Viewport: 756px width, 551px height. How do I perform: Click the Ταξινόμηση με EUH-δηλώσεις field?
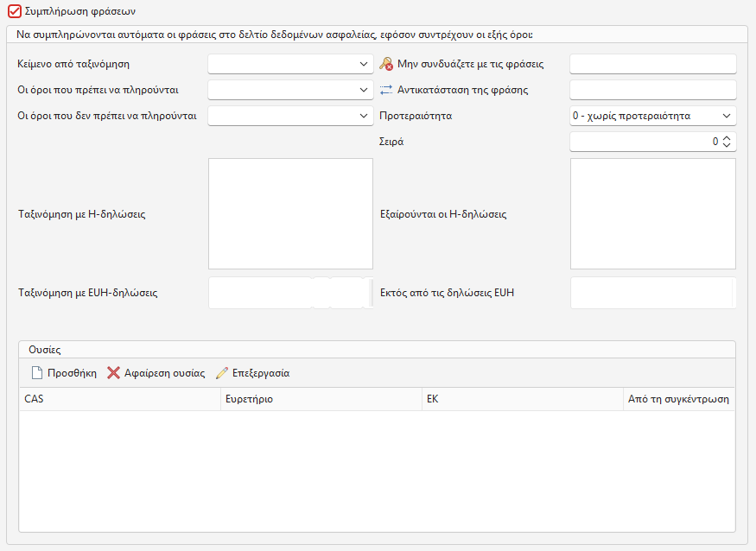click(x=290, y=293)
